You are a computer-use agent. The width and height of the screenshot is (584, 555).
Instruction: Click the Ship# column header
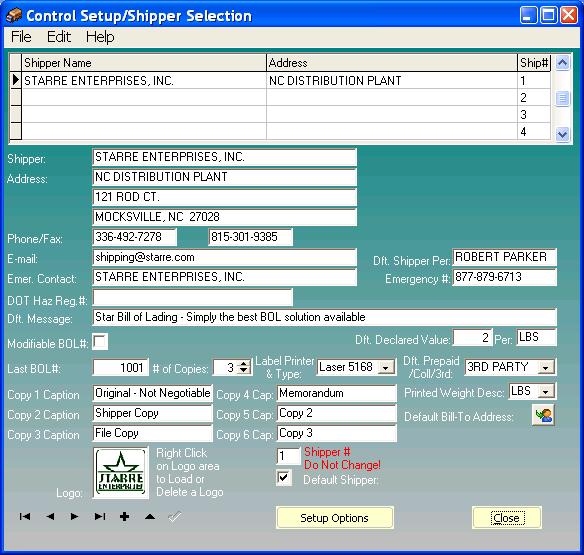534,63
